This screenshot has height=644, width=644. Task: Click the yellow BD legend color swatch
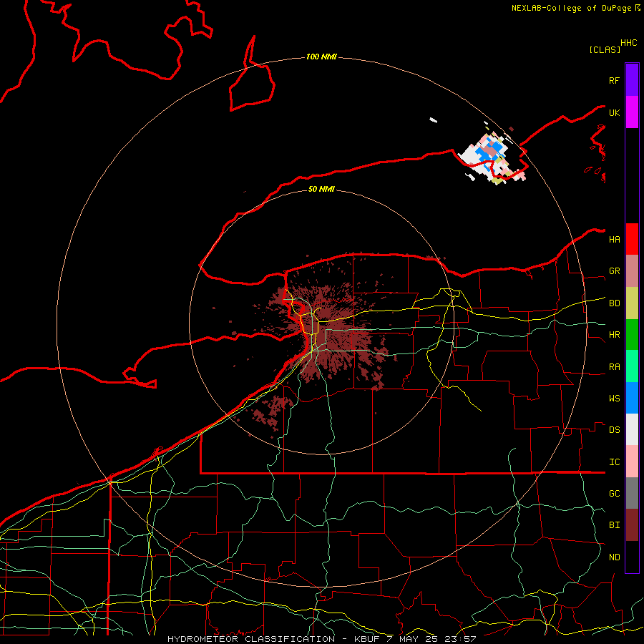coord(632,303)
